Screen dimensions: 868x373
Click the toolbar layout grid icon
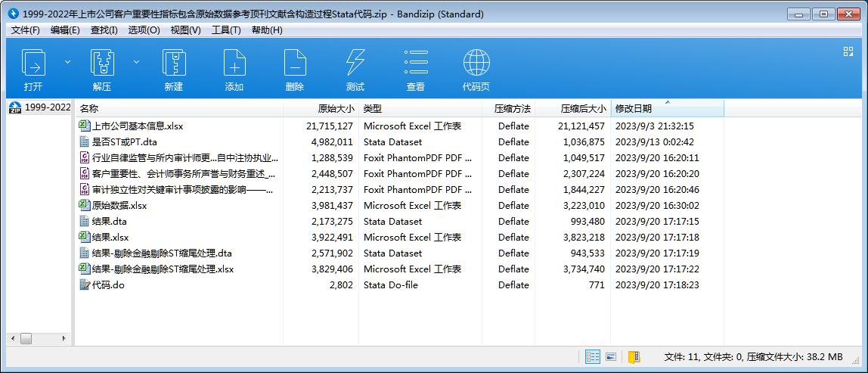coord(848,51)
